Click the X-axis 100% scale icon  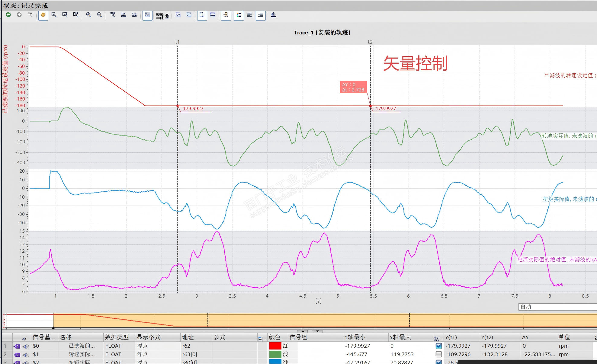[x=134, y=15]
